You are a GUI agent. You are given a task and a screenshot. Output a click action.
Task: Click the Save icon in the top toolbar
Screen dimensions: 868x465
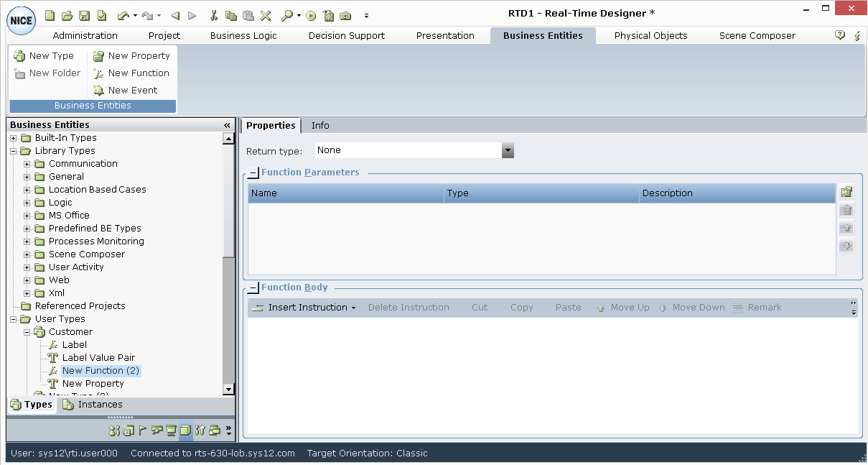point(84,15)
